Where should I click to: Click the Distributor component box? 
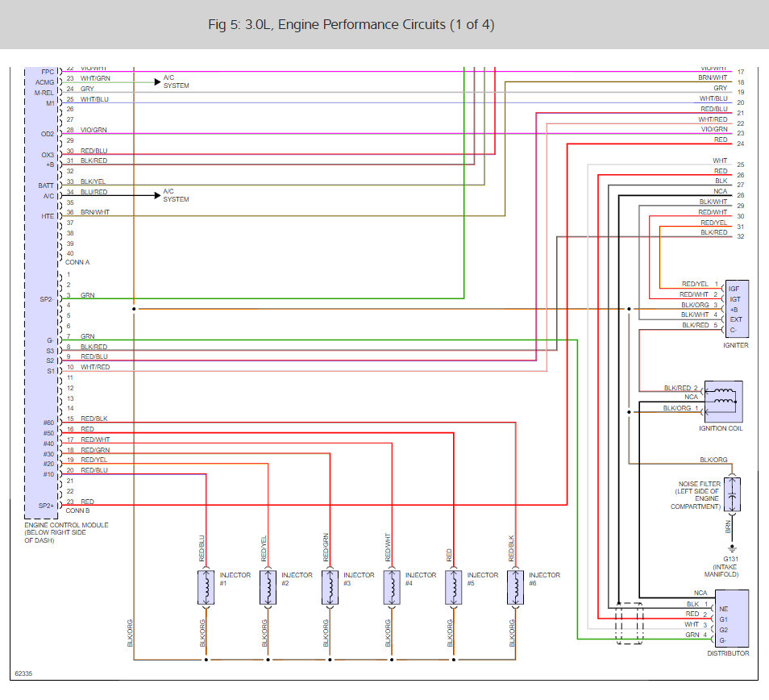[x=737, y=619]
